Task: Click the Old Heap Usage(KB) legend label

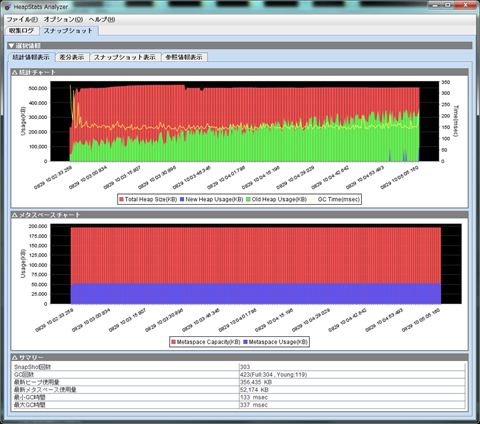Action: click(279, 199)
